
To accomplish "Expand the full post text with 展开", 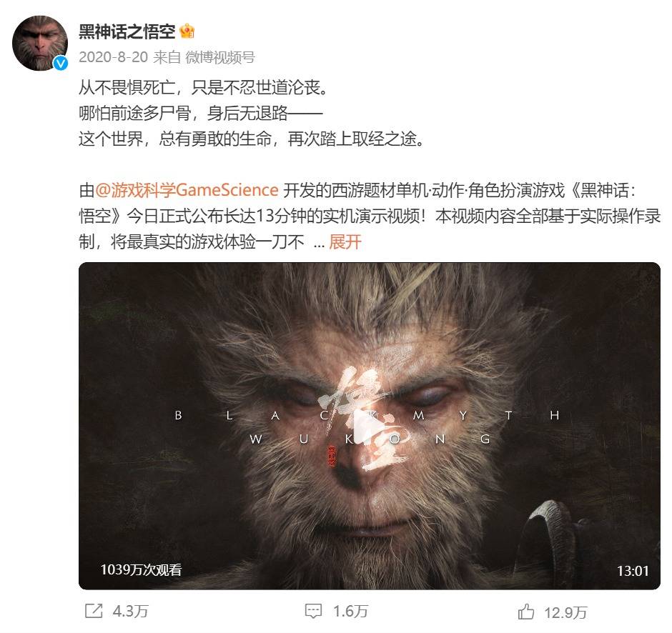I will tap(345, 242).
